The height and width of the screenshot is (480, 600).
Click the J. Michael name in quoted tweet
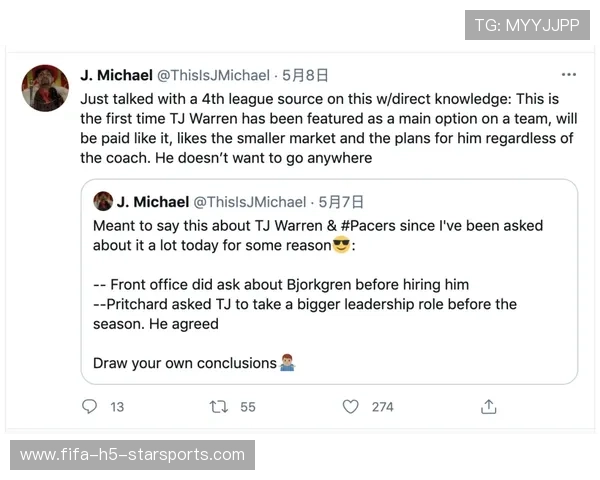(153, 201)
